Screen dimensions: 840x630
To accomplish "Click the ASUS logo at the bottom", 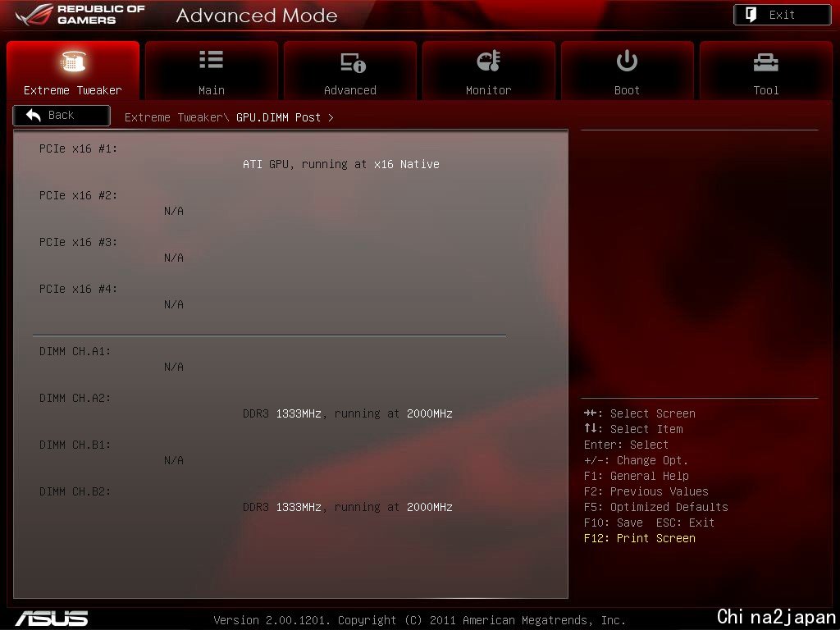I will coord(52,619).
